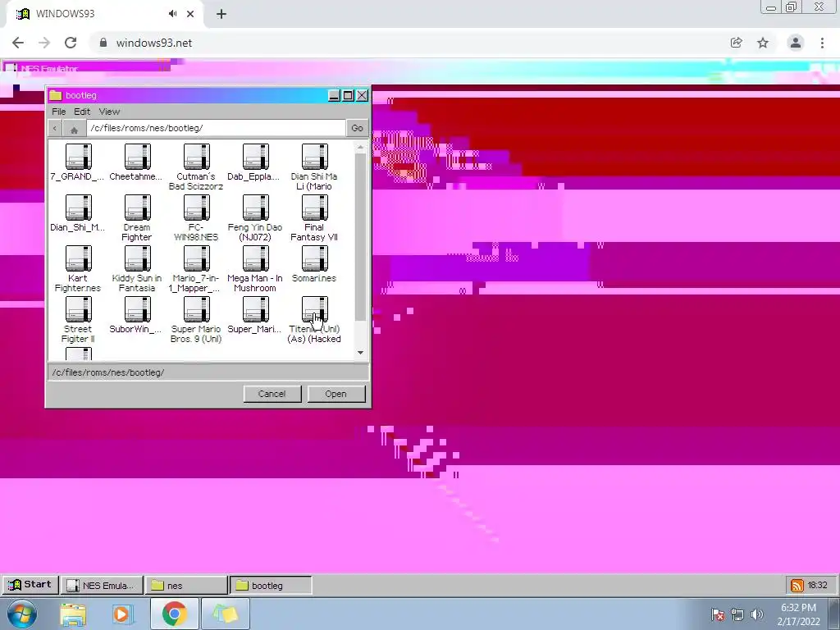Click the Cancel button

[x=272, y=394]
